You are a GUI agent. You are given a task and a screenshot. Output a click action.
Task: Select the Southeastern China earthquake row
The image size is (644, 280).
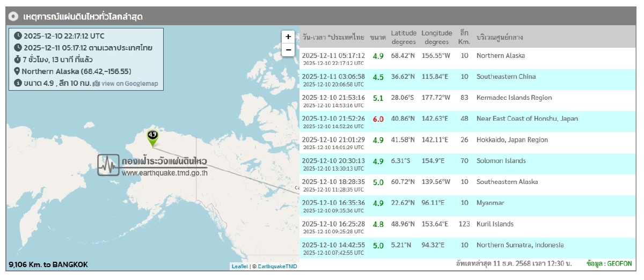coord(506,77)
